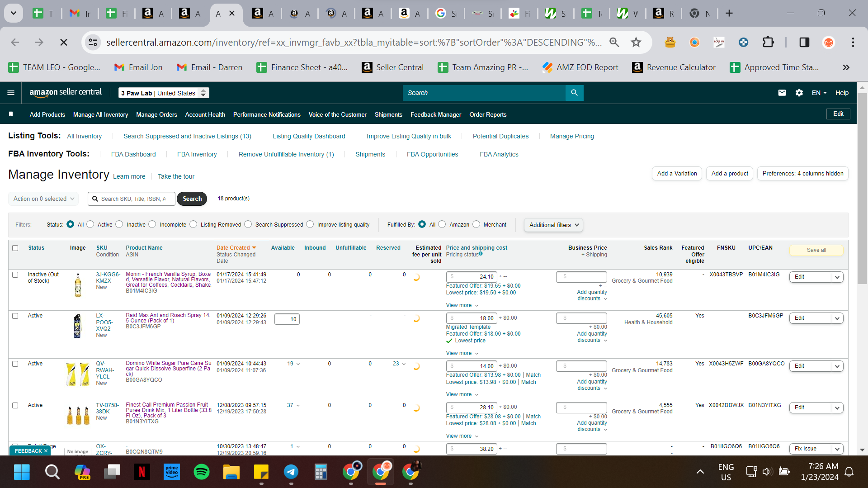868x488 pixels.
Task: Open Sticky Notes from the taskbar
Action: click(261, 472)
